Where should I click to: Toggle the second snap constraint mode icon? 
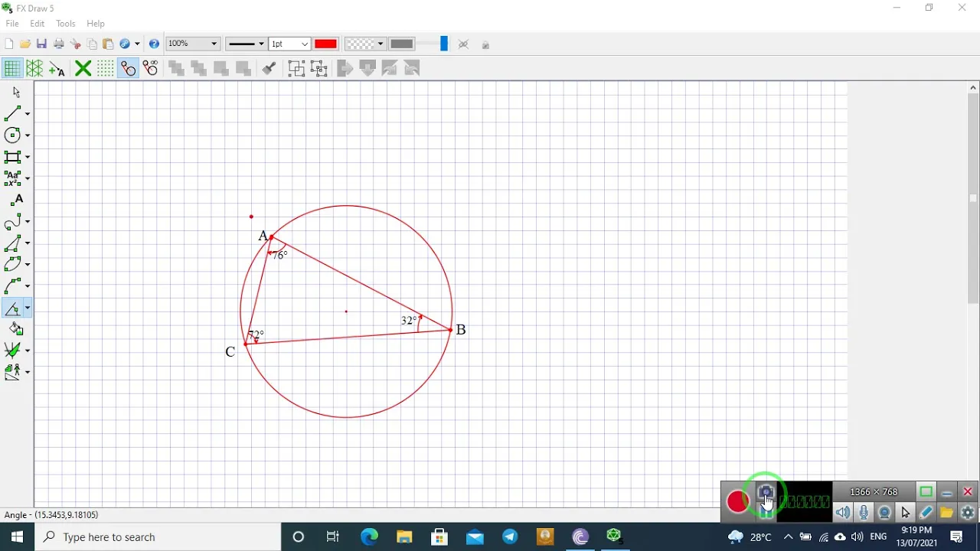click(151, 69)
